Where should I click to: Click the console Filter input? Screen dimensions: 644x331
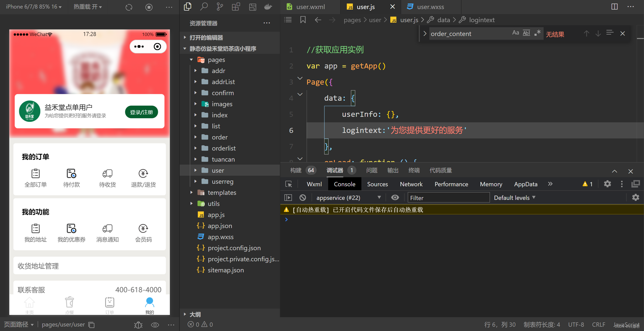point(448,198)
